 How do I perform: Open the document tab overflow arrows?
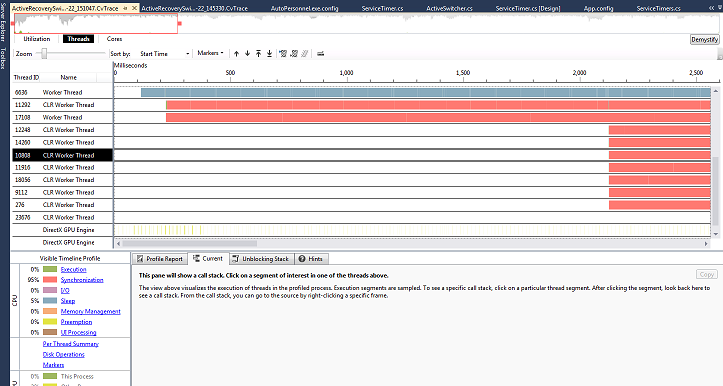point(711,8)
